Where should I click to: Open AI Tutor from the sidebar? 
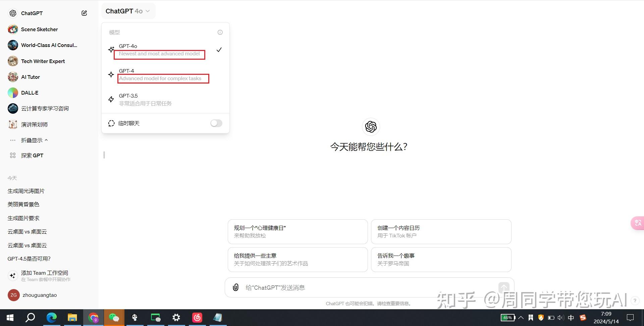[x=30, y=77]
